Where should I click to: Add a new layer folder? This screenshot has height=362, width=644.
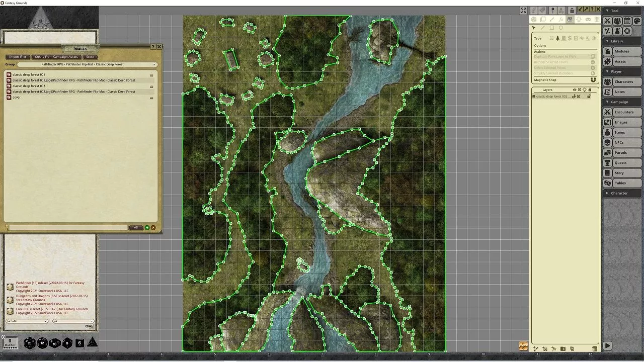[563, 349]
